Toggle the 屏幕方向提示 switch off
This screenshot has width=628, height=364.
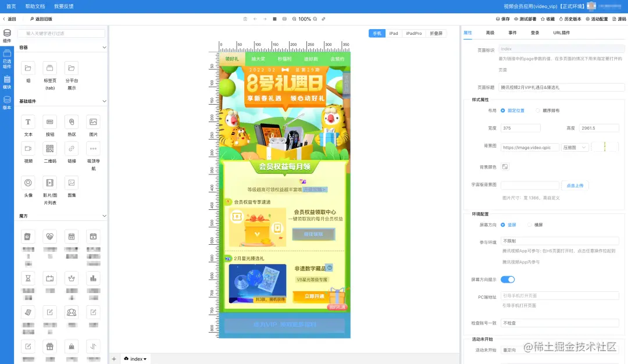click(508, 280)
